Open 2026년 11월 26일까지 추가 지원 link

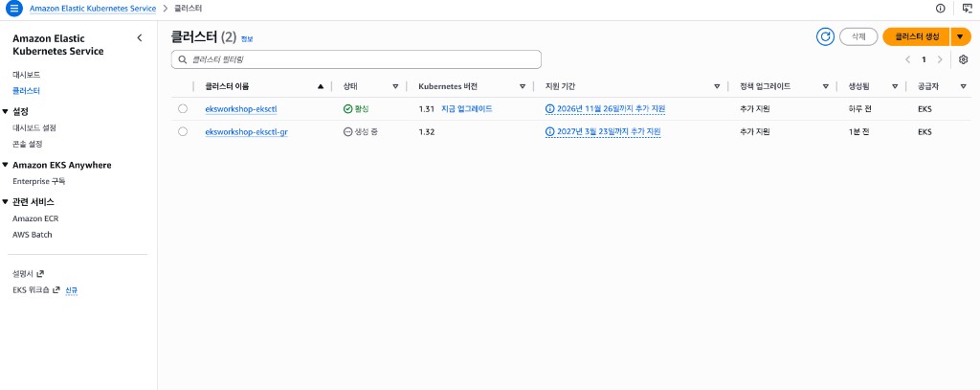[x=611, y=109]
